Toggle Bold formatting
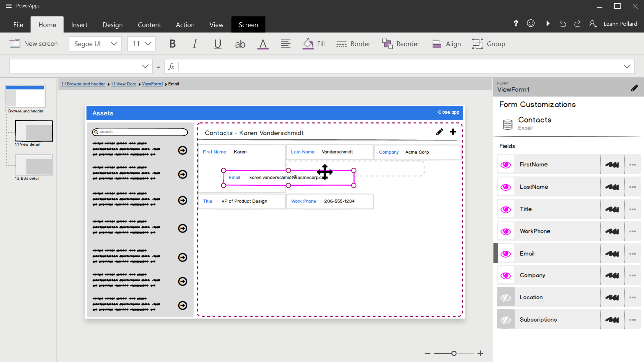Viewport: 644px width, 362px height. (x=172, y=44)
